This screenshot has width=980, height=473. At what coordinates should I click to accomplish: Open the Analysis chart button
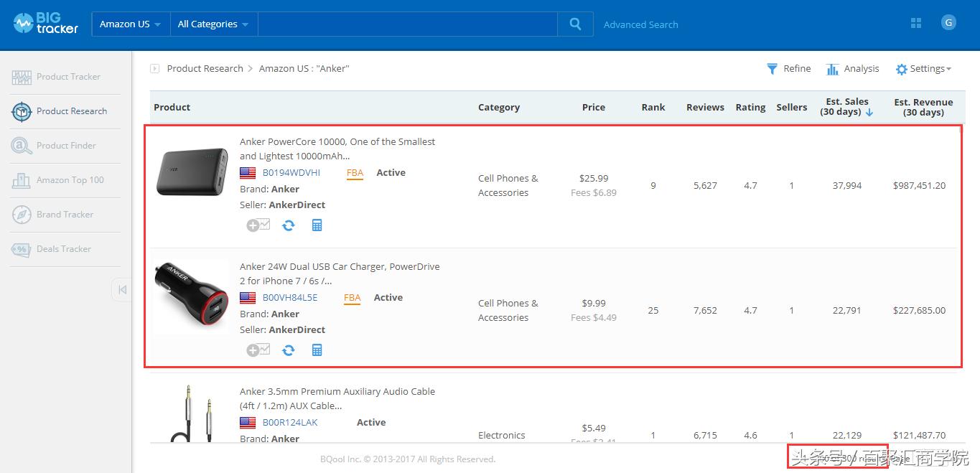[x=852, y=69]
